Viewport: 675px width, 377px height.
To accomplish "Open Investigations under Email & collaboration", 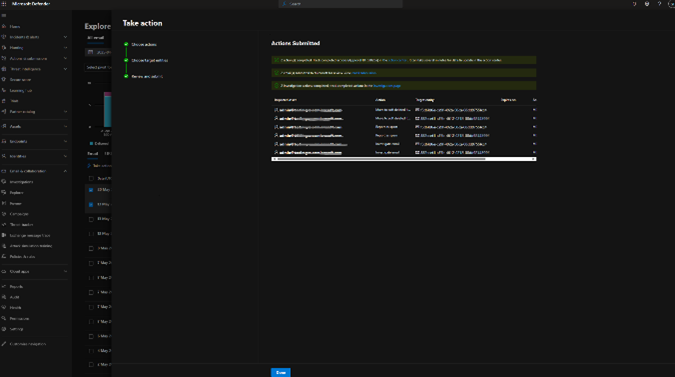I will tap(22, 182).
